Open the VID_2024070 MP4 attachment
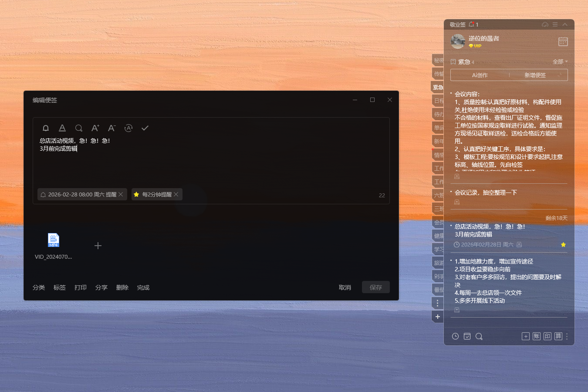The height and width of the screenshot is (392, 588). click(x=53, y=240)
